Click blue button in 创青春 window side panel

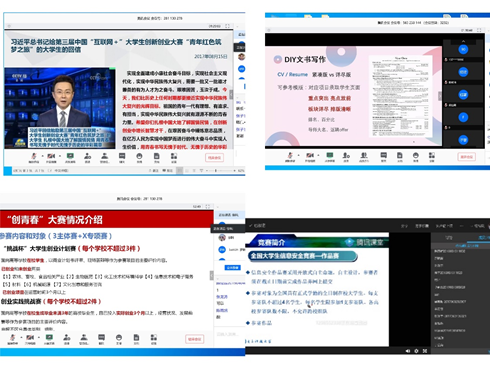pos(232,267)
